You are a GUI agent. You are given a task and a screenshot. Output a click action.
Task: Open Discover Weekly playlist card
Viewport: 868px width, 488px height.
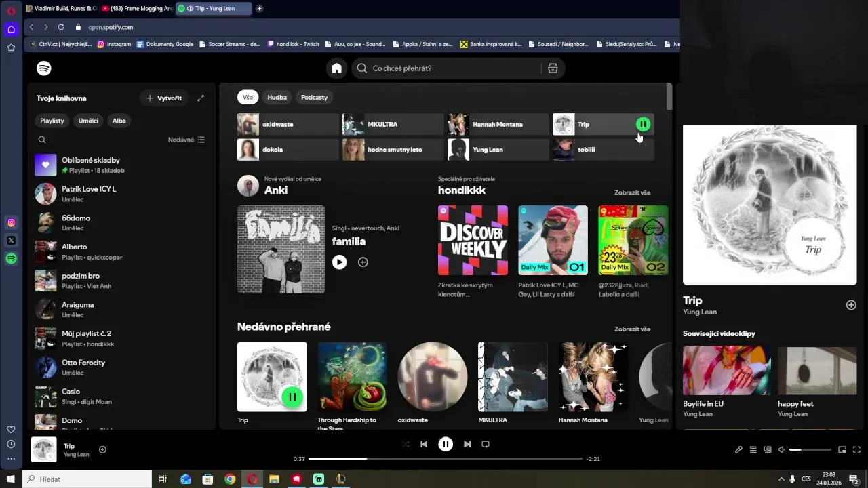(473, 251)
